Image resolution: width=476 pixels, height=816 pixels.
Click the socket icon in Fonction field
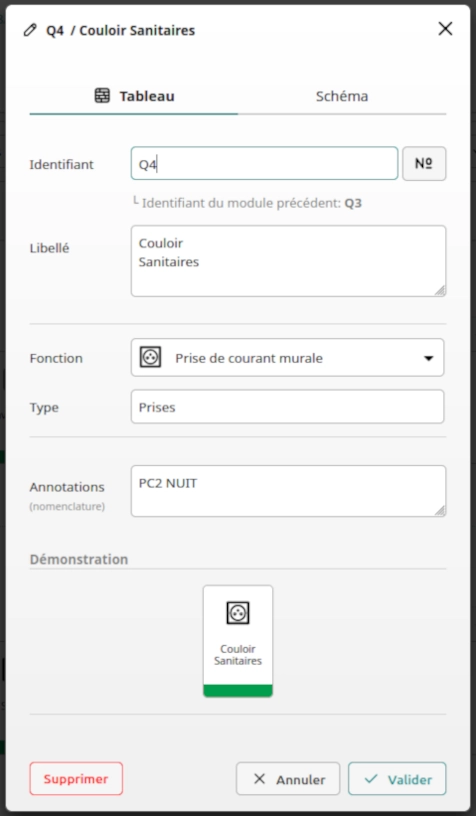click(150, 358)
